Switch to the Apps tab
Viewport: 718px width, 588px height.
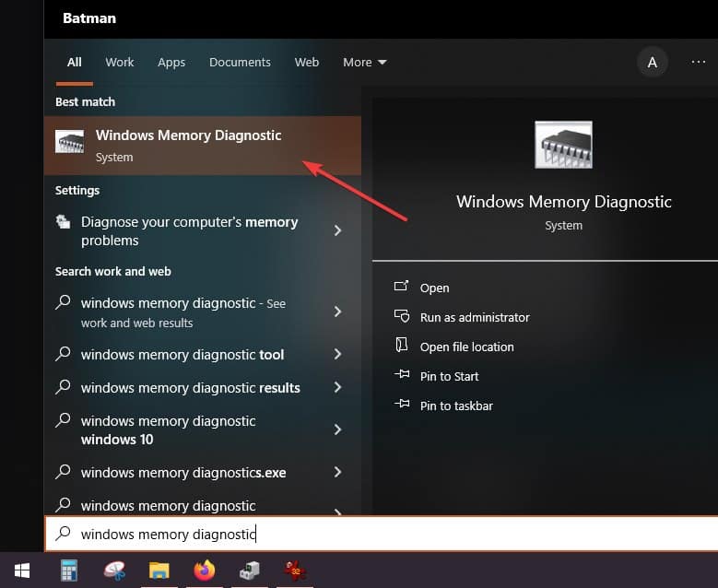point(171,63)
